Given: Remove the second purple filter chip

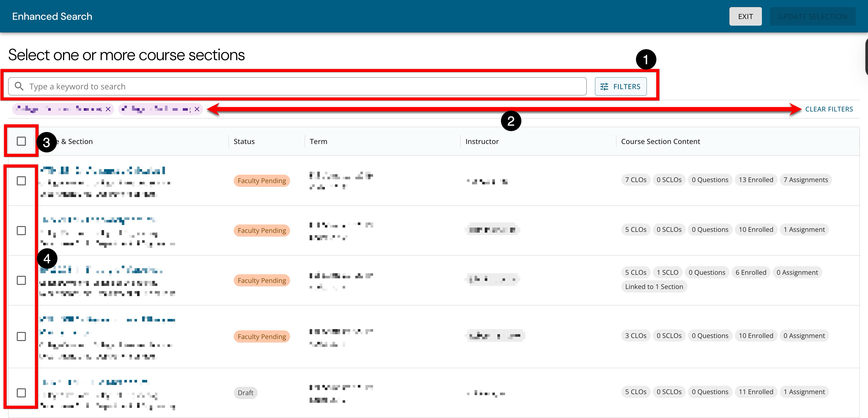Looking at the screenshot, I should point(197,109).
